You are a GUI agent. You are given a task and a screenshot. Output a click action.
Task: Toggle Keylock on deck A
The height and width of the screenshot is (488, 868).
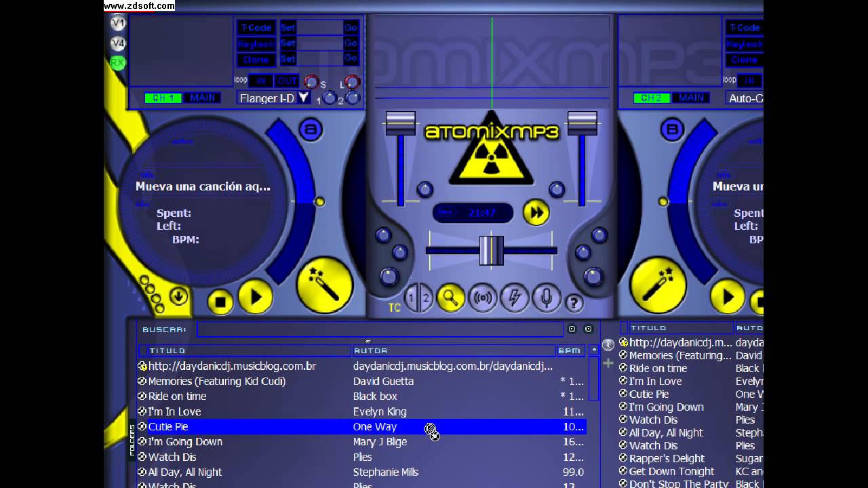coord(256,44)
